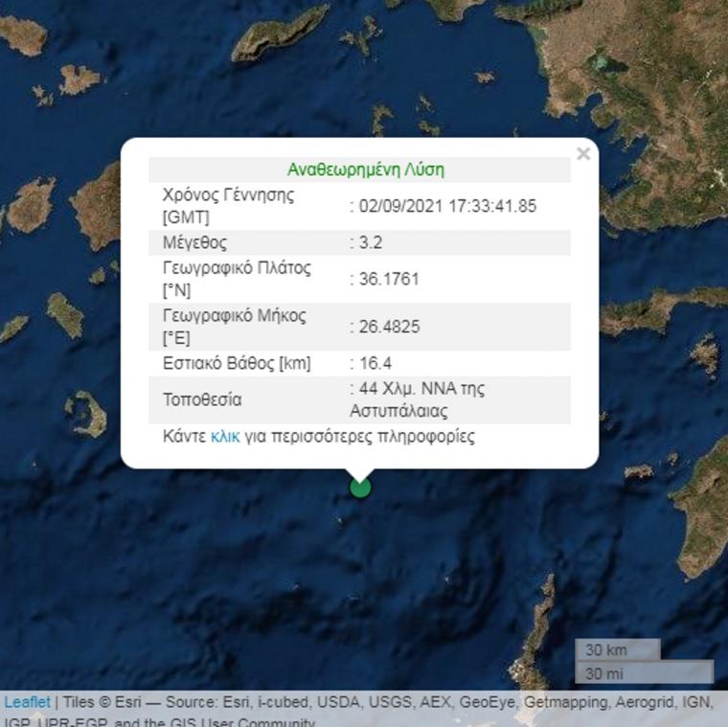This screenshot has width=728, height=727.
Task: Click the latitude value 36.1761
Action: click(389, 279)
